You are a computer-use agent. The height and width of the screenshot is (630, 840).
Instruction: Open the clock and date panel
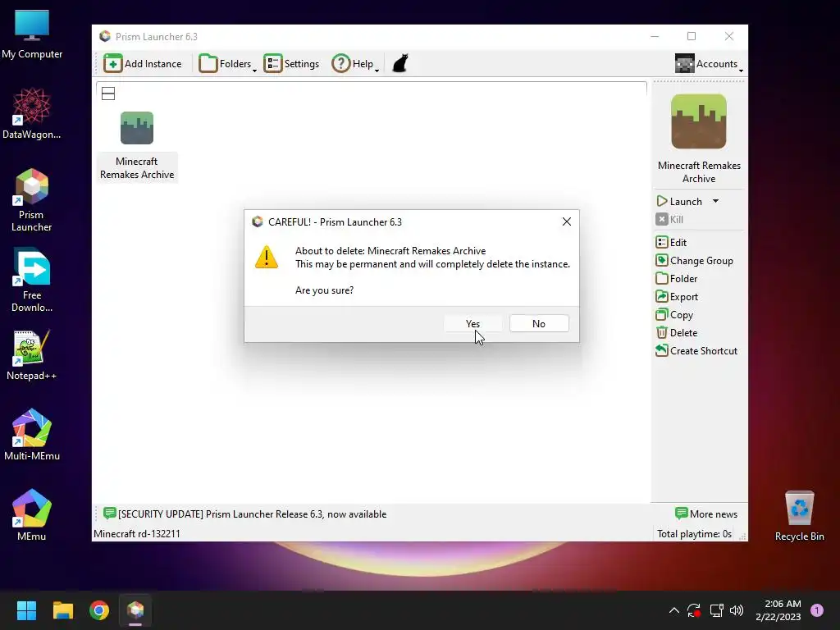pyautogui.click(x=778, y=610)
